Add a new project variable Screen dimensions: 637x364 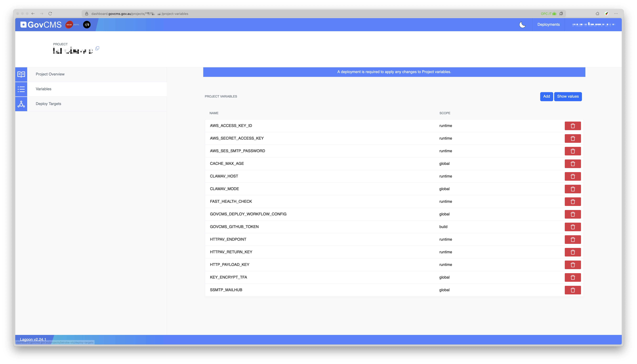coord(546,97)
